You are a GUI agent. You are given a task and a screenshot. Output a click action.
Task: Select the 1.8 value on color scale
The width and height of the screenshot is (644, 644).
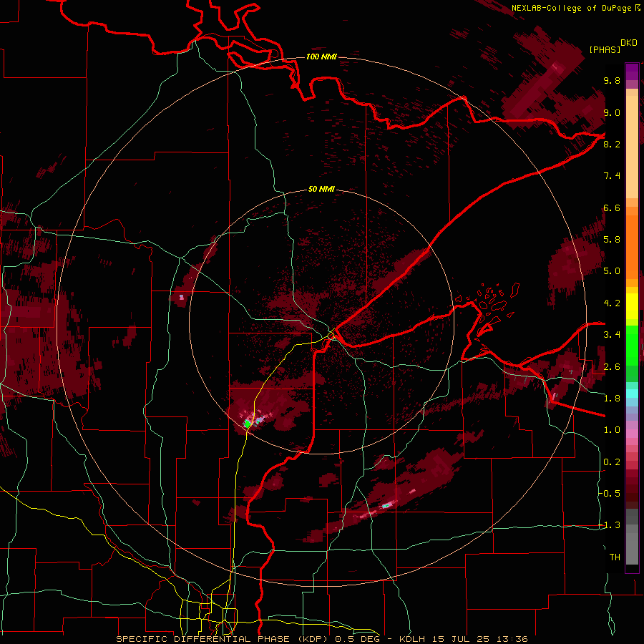[612, 399]
